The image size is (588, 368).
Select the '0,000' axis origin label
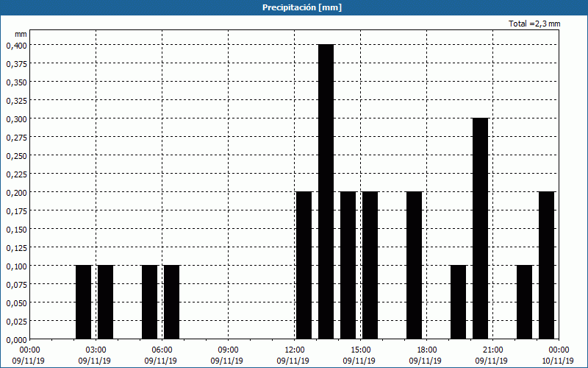pyautogui.click(x=17, y=340)
